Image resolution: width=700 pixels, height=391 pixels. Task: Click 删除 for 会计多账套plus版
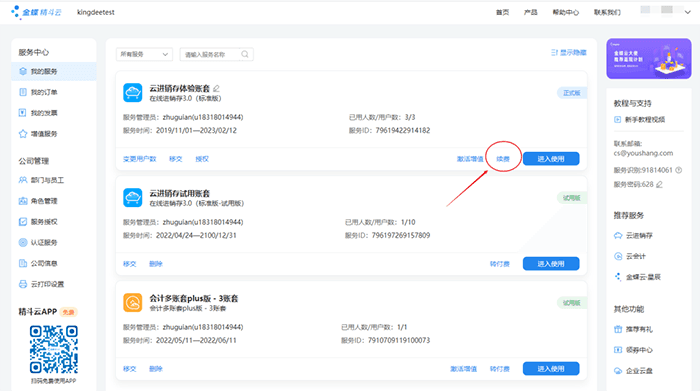coord(156,369)
